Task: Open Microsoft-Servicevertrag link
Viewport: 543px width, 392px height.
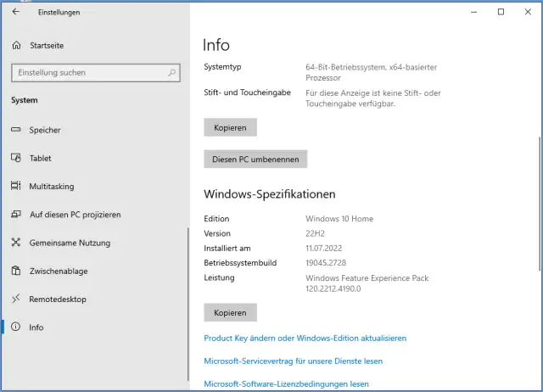Action: click(x=293, y=361)
